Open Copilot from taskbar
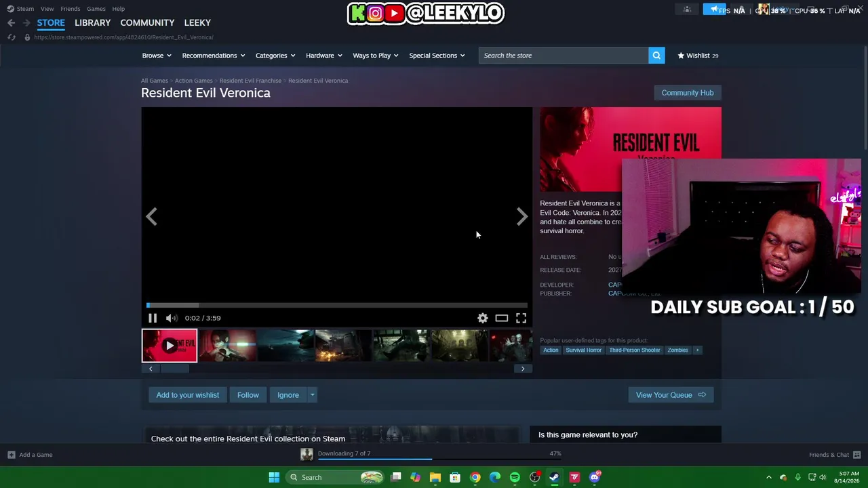The image size is (868, 488). [x=416, y=477]
